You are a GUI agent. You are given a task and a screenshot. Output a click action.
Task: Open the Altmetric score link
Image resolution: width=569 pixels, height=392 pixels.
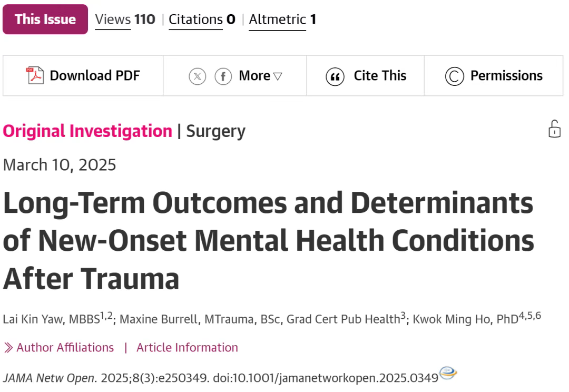(282, 19)
